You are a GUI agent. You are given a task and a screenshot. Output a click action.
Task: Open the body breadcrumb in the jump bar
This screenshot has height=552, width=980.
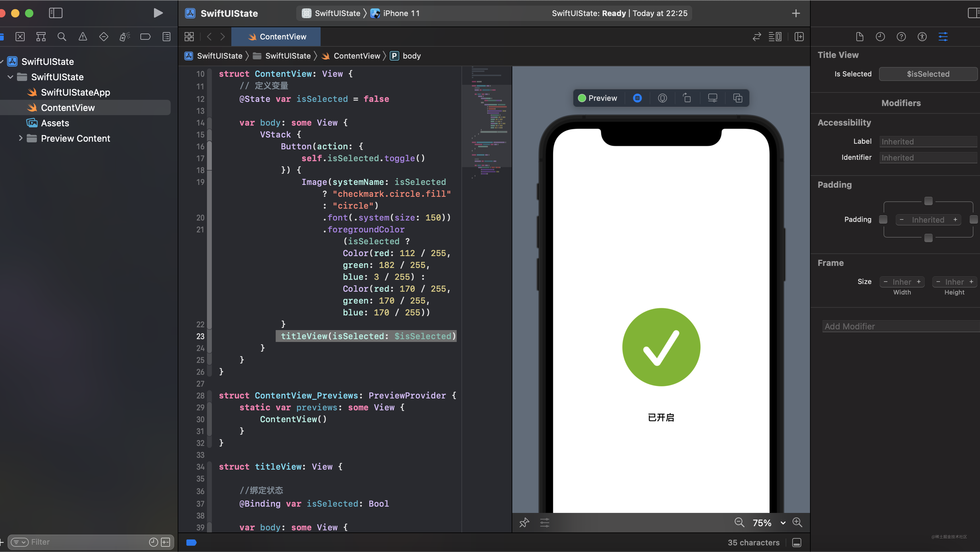(x=412, y=56)
